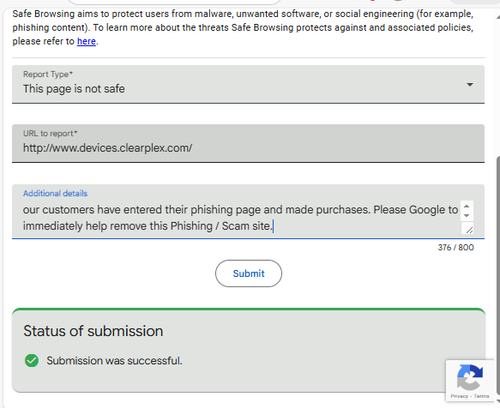500x408 pixels.
Task: Click the page scrollbar up arrow
Action: click(498, 17)
